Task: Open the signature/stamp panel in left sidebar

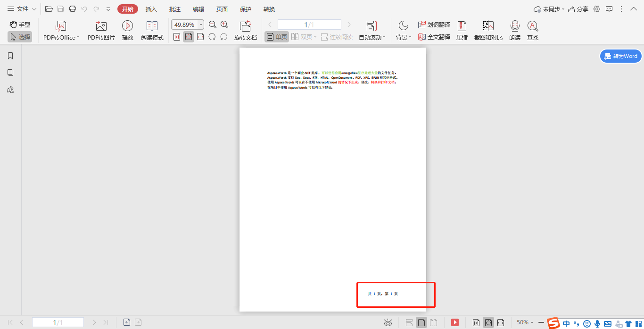Action: click(x=10, y=90)
